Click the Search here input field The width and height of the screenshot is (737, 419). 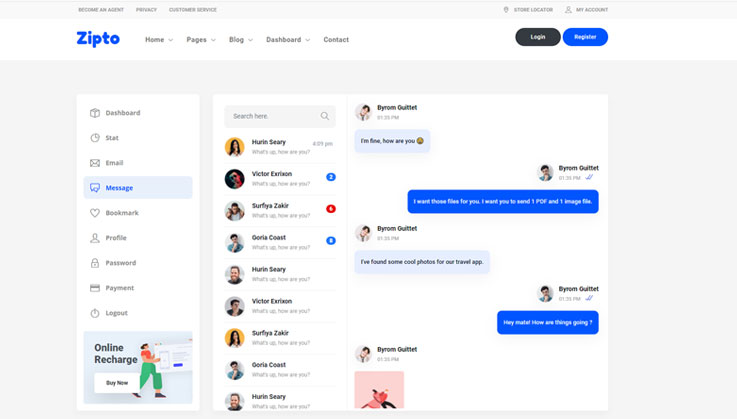coord(272,116)
